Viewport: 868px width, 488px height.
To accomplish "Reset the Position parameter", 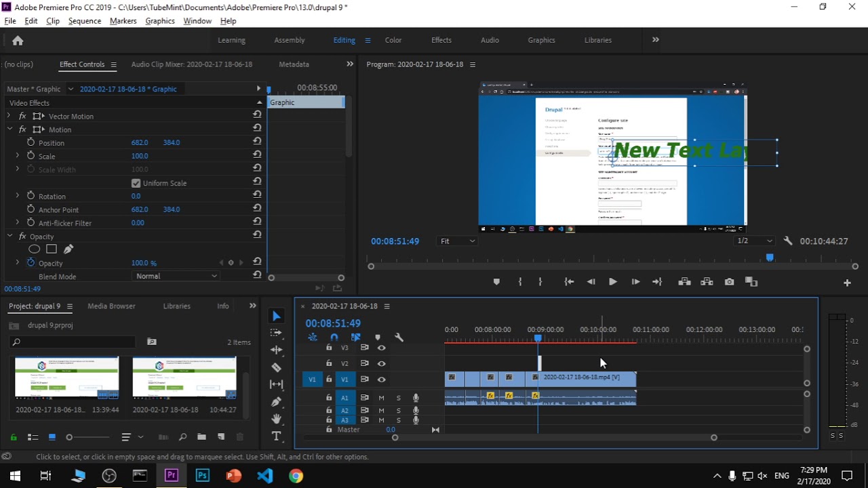I will 257,141.
